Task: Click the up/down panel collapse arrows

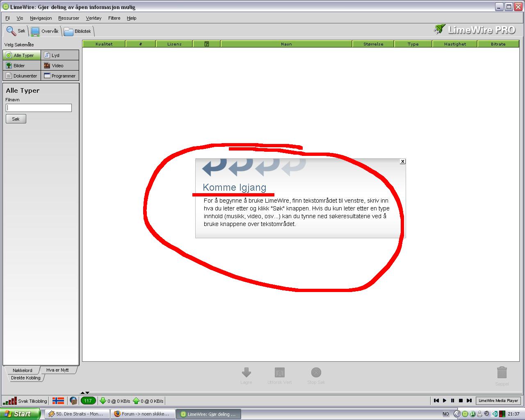Action: click(84, 393)
